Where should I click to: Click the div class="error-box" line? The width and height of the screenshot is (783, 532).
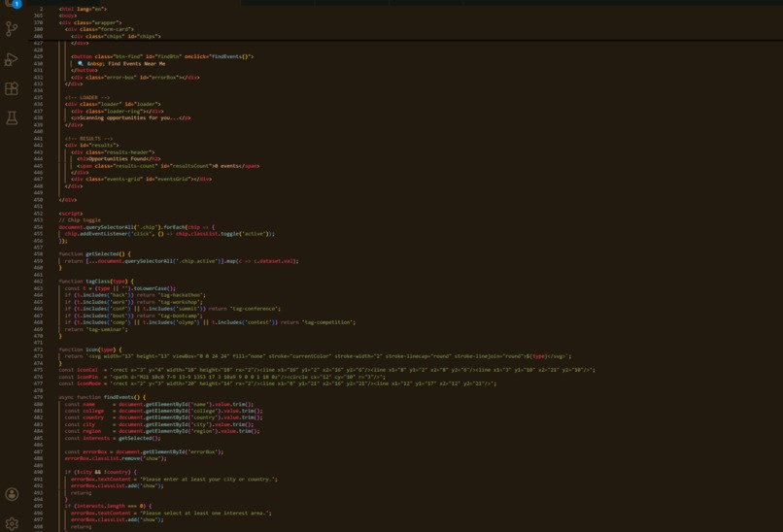click(135, 78)
